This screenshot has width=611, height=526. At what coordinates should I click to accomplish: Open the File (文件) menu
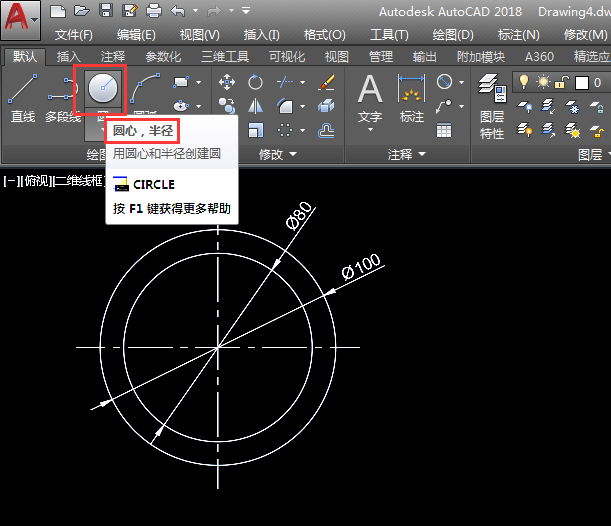pyautogui.click(x=73, y=34)
